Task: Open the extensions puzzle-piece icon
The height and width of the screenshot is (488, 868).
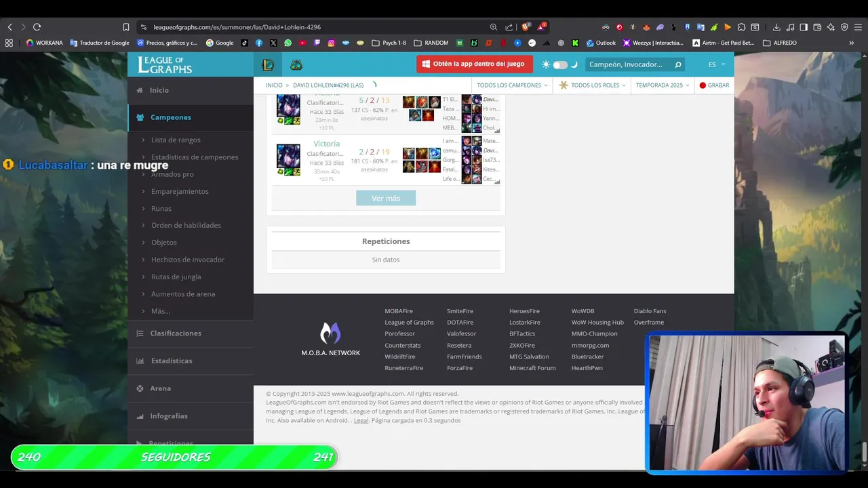Action: pyautogui.click(x=741, y=27)
